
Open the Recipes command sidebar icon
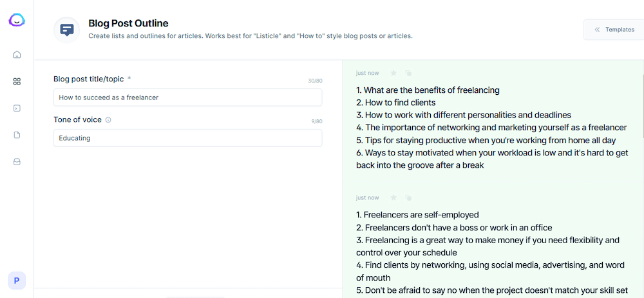[17, 108]
